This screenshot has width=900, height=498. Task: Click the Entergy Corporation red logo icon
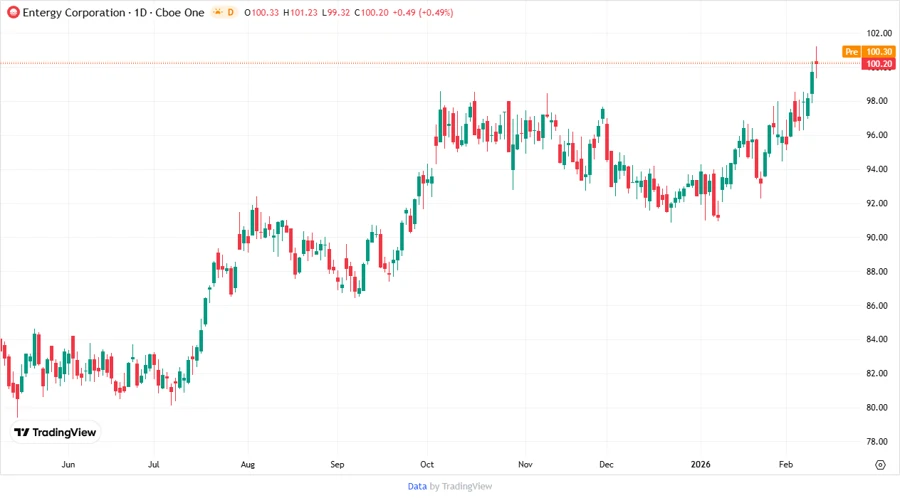coord(13,12)
